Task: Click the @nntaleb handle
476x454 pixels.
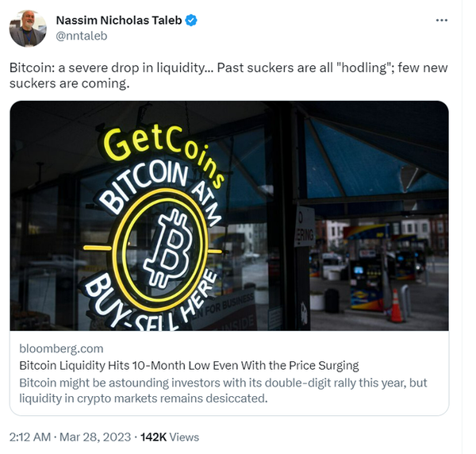Action: 81,36
